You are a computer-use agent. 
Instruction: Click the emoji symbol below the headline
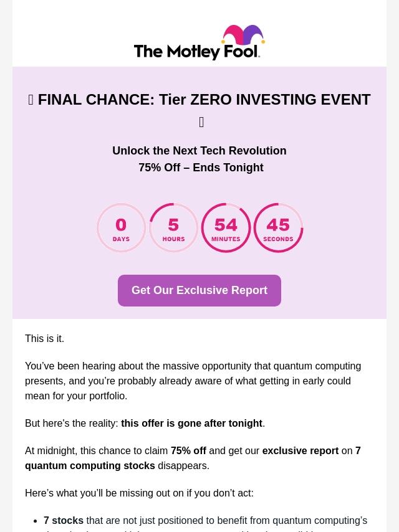point(201,122)
